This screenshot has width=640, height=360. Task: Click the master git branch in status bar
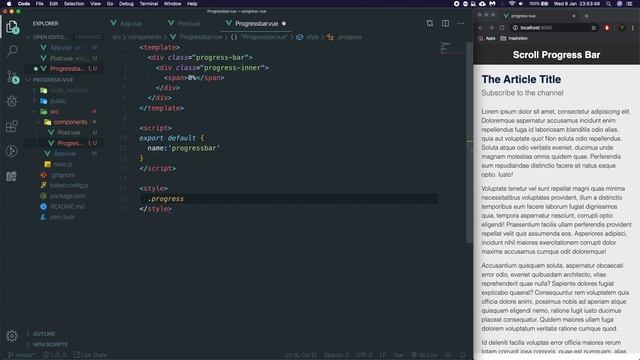pos(22,355)
